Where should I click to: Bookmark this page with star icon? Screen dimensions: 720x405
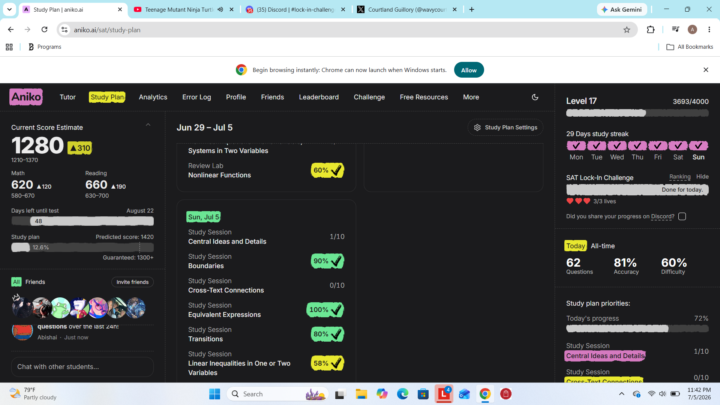click(627, 30)
